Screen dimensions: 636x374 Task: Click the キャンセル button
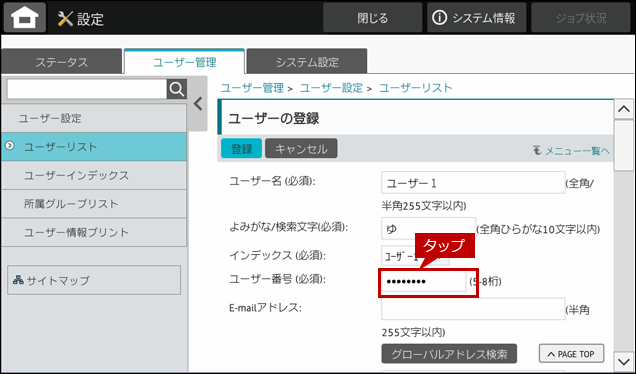(301, 148)
